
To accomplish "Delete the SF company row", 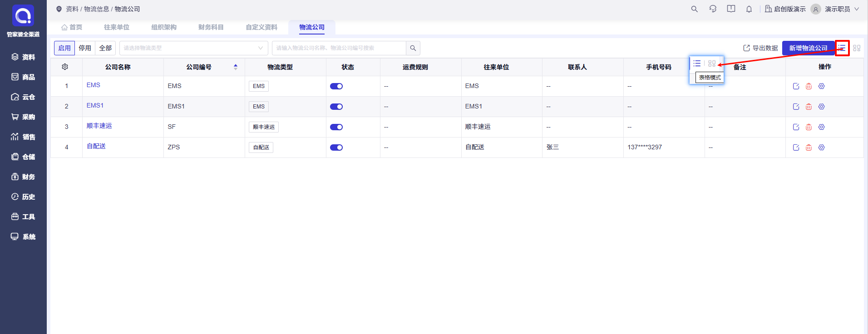I will click(809, 127).
